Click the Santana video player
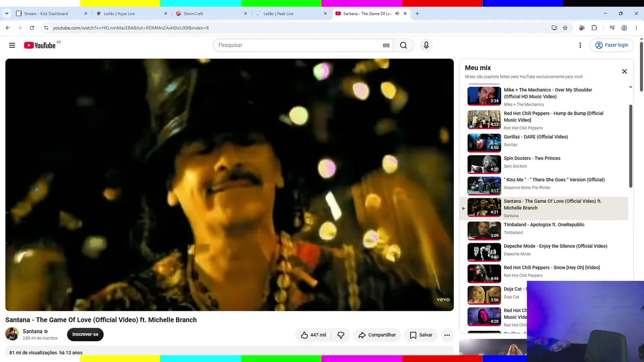The width and height of the screenshot is (644, 362). point(229,185)
